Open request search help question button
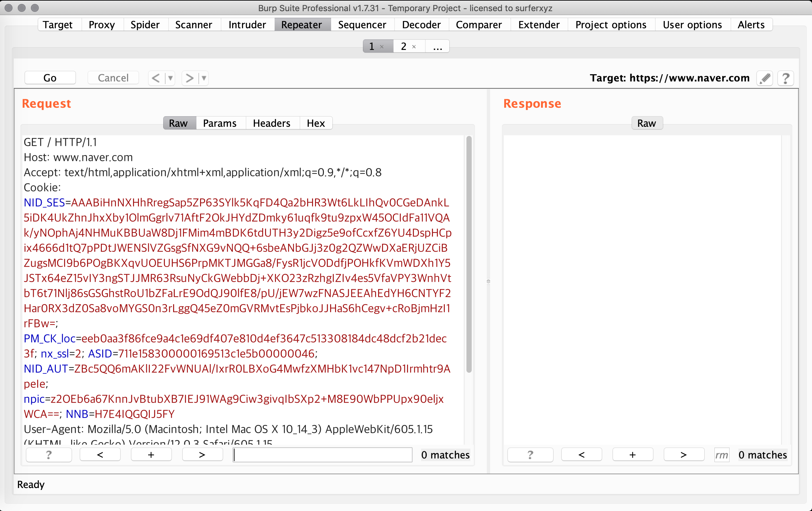 [49, 455]
